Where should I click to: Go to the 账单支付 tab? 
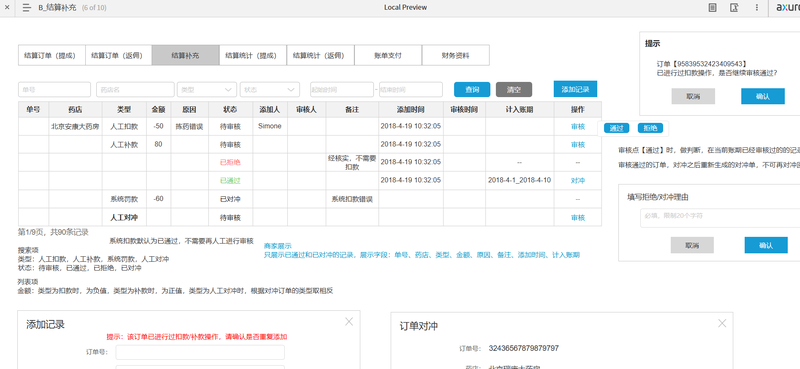(388, 55)
